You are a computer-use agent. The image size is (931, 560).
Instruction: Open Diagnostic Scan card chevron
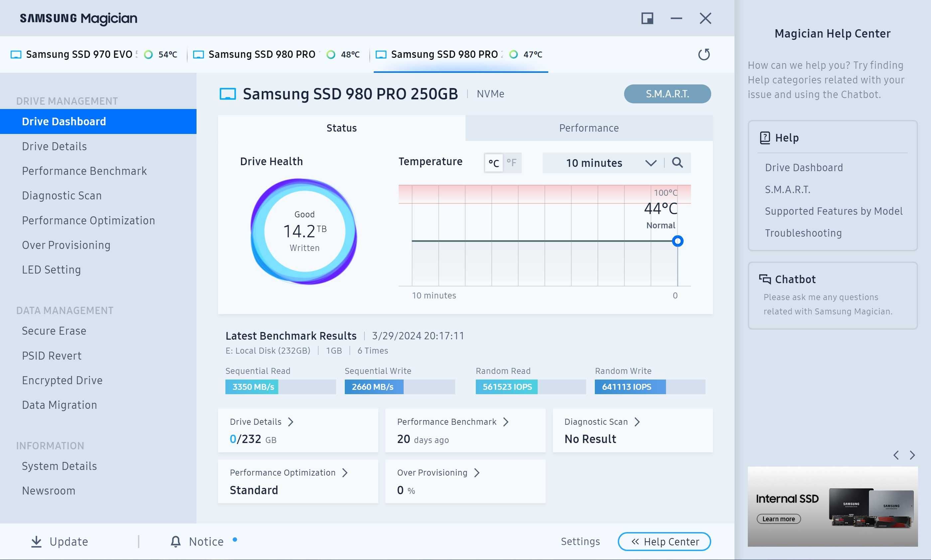637,422
